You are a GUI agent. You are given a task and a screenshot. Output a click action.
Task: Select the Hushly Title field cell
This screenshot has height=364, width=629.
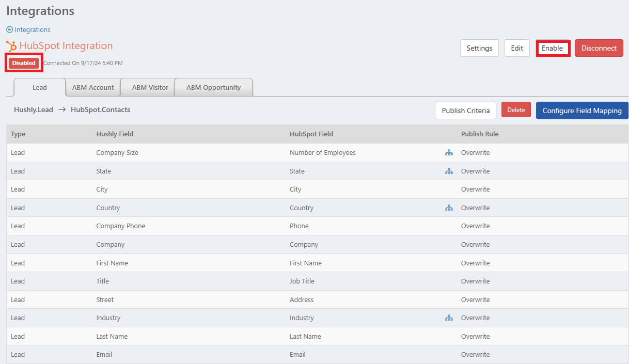(x=103, y=281)
